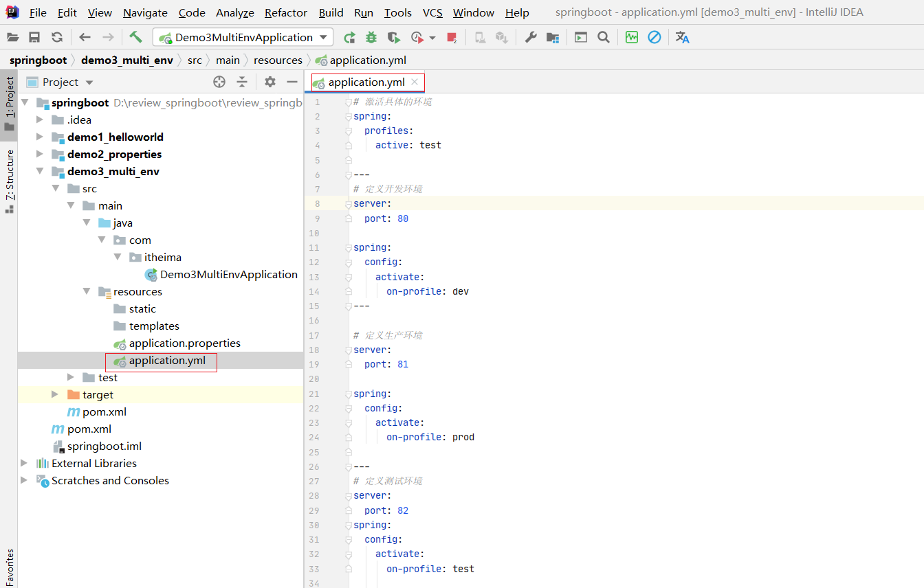This screenshot has height=588, width=924.
Task: Expand the target folder in the tree
Action: 55,394
